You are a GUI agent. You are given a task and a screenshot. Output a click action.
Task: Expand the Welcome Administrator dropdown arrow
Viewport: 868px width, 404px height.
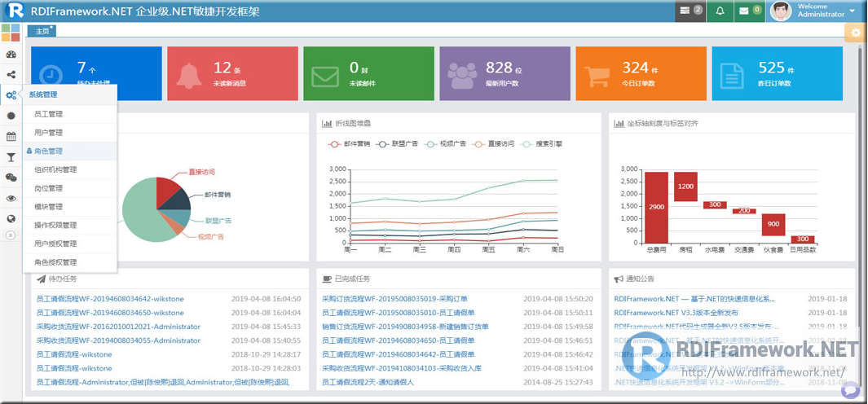coord(852,11)
